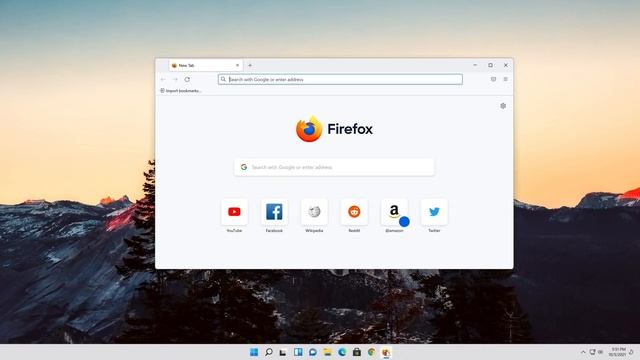The width and height of the screenshot is (640, 360).
Task: Open taskbar Search magnifier
Action: pyautogui.click(x=269, y=352)
